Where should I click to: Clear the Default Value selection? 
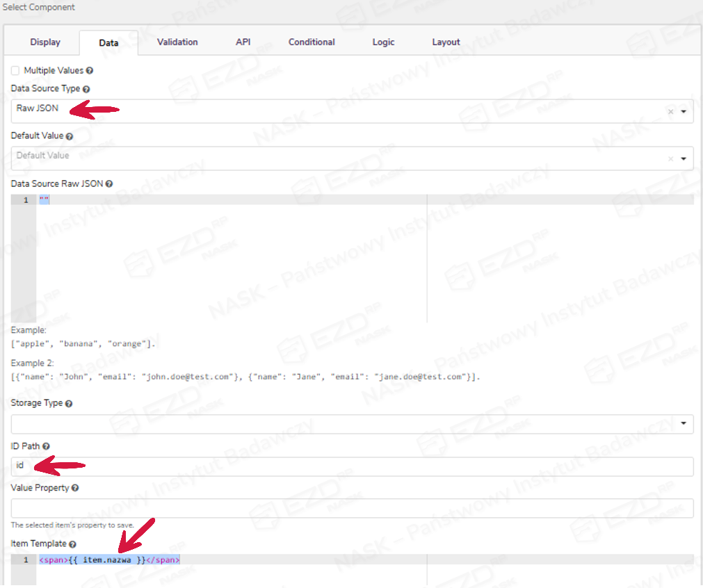pyautogui.click(x=670, y=158)
